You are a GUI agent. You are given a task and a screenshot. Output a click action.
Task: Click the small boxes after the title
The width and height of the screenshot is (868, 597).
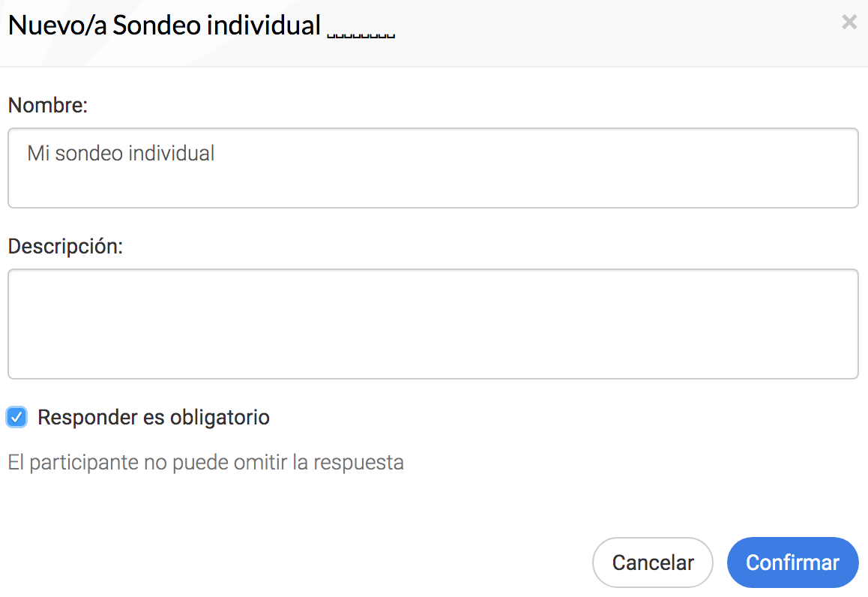coord(361,35)
